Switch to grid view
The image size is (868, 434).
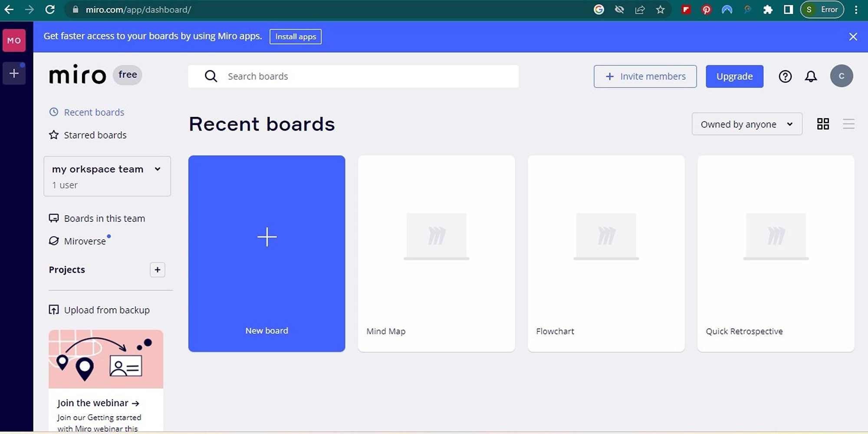point(823,124)
